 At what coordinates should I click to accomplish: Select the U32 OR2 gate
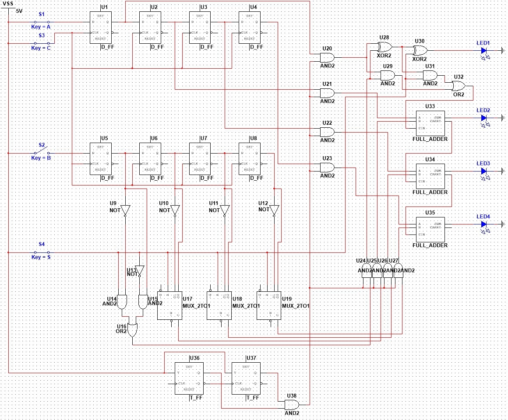pos(459,86)
